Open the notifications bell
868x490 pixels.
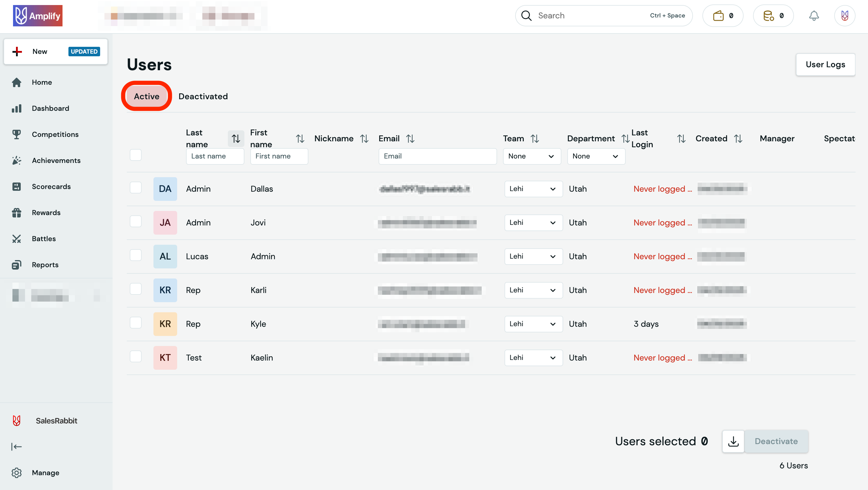tap(814, 15)
